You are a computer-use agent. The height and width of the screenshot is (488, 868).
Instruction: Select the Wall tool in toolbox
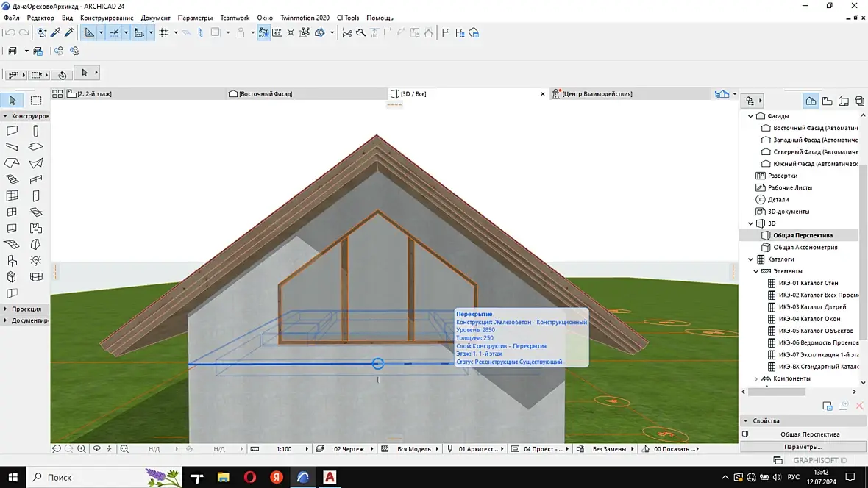pyautogui.click(x=12, y=131)
